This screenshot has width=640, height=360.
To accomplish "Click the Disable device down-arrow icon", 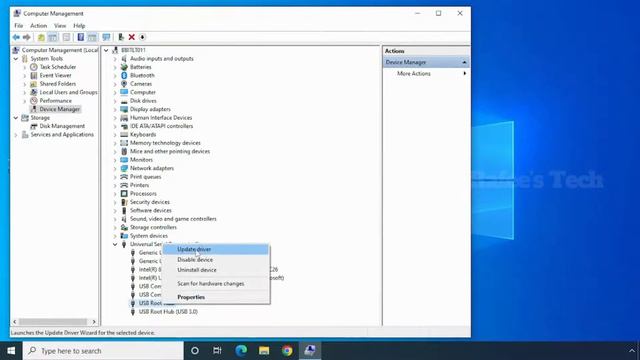I will [x=142, y=38].
